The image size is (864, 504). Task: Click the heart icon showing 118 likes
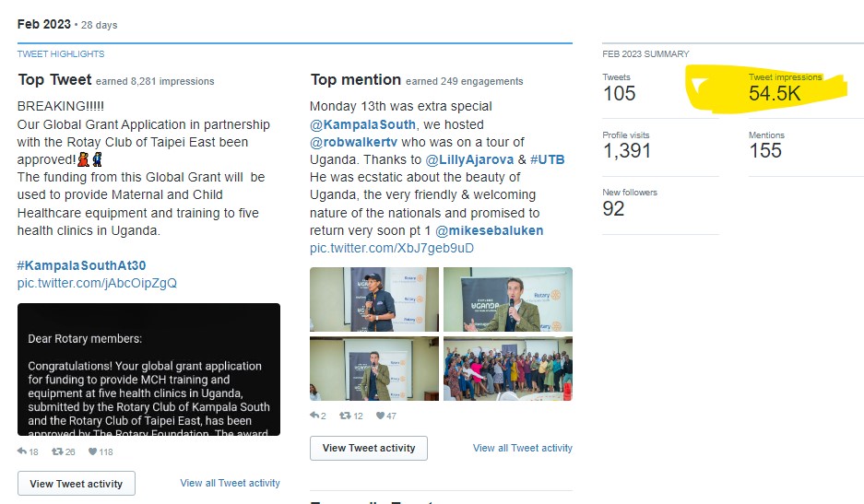92,451
